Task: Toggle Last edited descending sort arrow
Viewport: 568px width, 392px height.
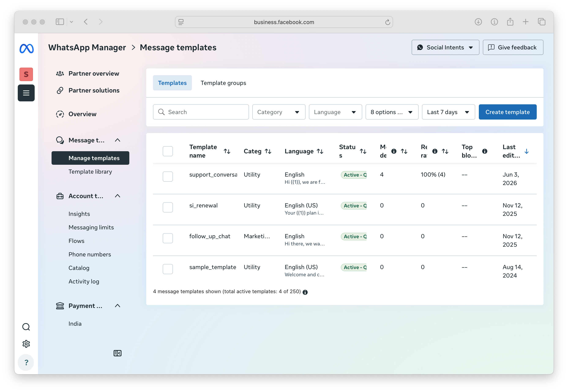Action: 527,151
